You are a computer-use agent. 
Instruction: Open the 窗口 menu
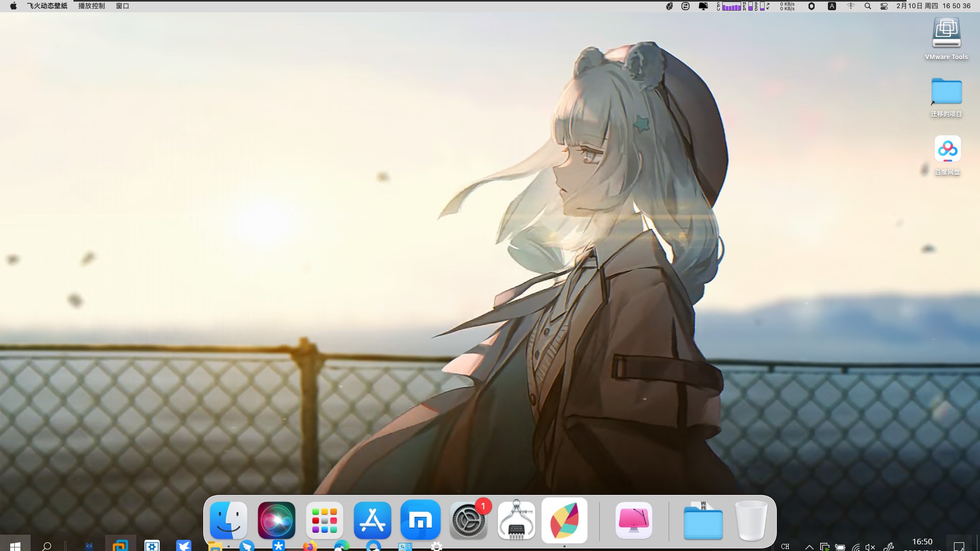[122, 6]
